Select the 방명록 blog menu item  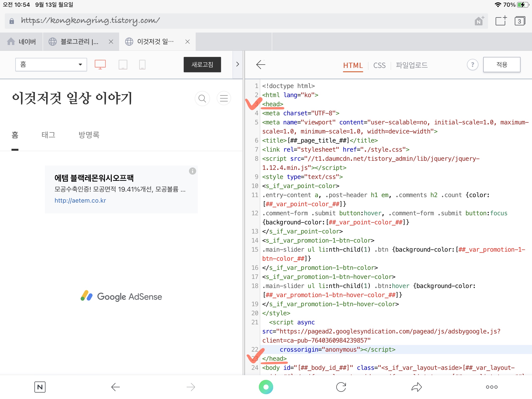(x=89, y=135)
